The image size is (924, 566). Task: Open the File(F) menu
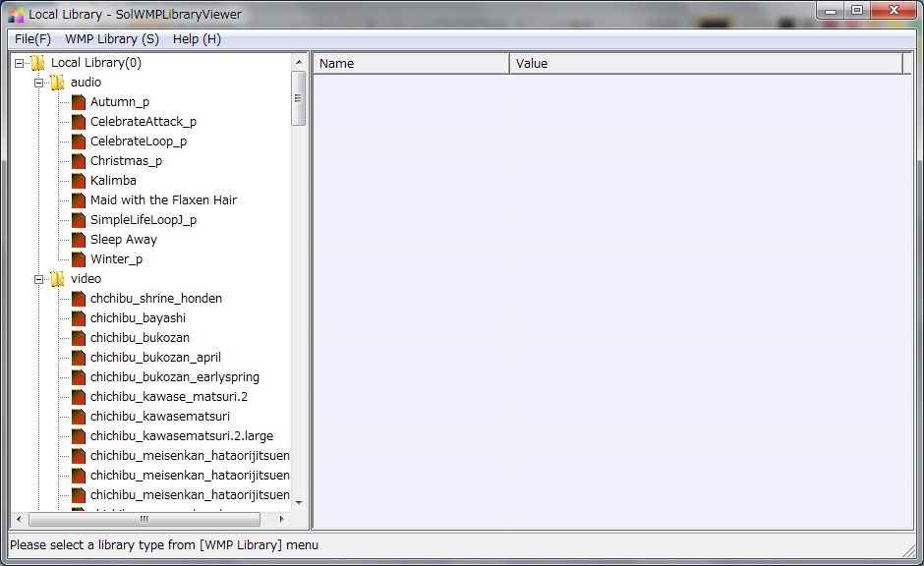click(x=33, y=39)
